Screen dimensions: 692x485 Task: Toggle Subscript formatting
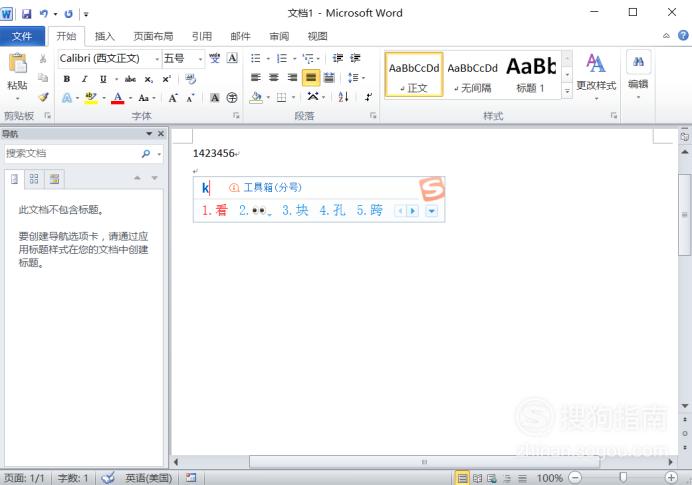tap(149, 79)
